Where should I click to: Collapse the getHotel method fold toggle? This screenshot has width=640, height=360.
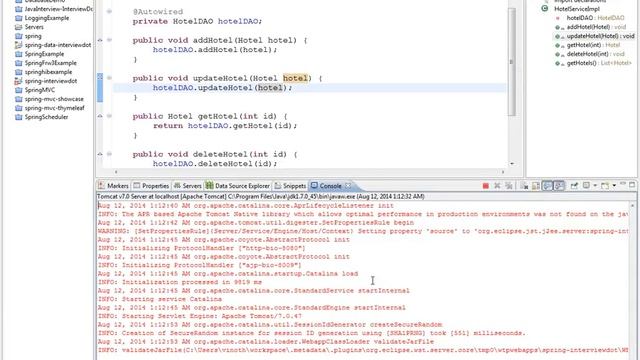pyautogui.click(x=109, y=116)
